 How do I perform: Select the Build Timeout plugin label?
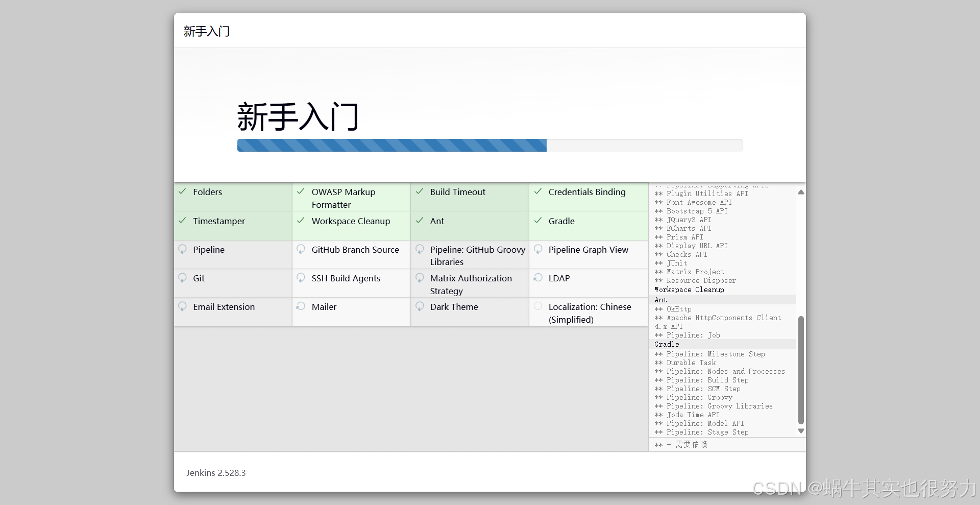click(458, 192)
